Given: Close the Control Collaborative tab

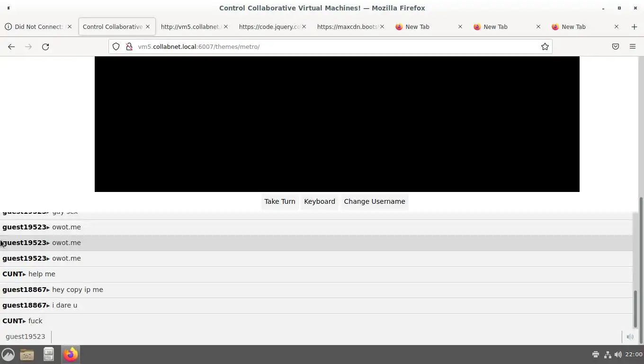Looking at the screenshot, I should click(x=148, y=27).
